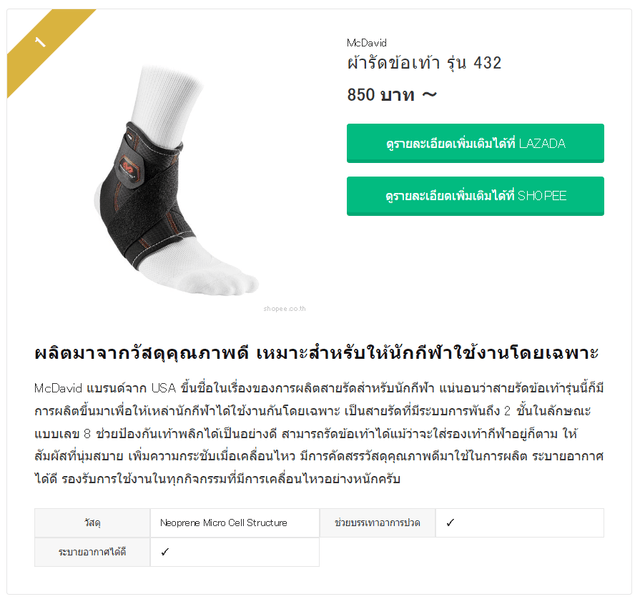Select the product title รุ่น 432

(x=424, y=63)
